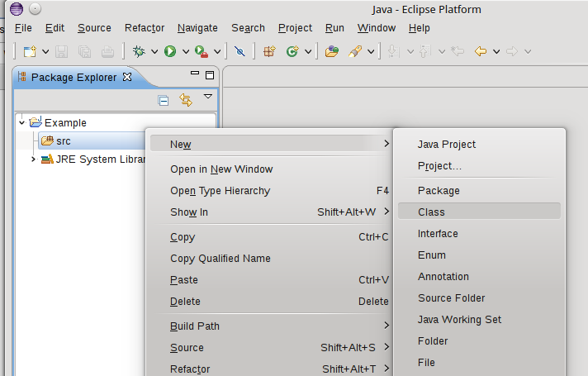Open the Search dropdown arrow
Viewport: 588px width, 376px height.
pyautogui.click(x=371, y=51)
